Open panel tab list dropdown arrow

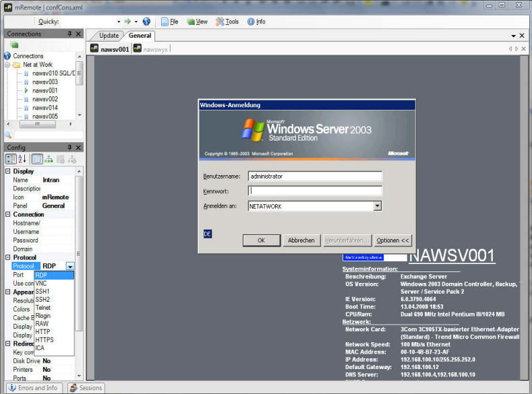[513, 36]
